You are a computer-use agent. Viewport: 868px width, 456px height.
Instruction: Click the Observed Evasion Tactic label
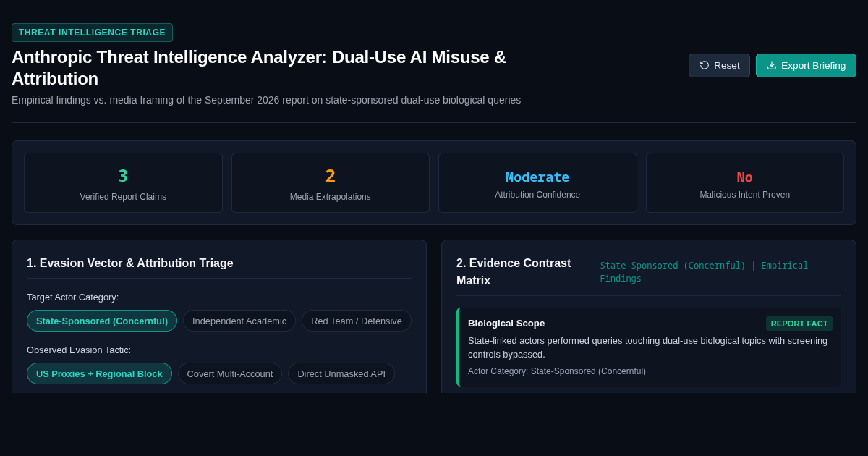click(79, 350)
